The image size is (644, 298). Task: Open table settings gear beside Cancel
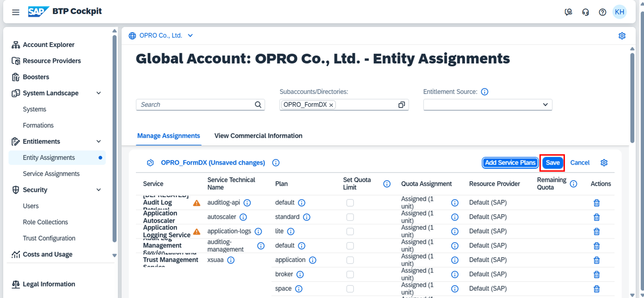pyautogui.click(x=604, y=163)
